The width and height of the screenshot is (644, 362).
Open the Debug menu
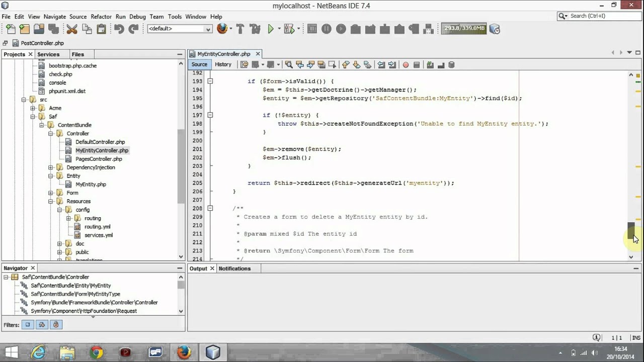coord(137,17)
